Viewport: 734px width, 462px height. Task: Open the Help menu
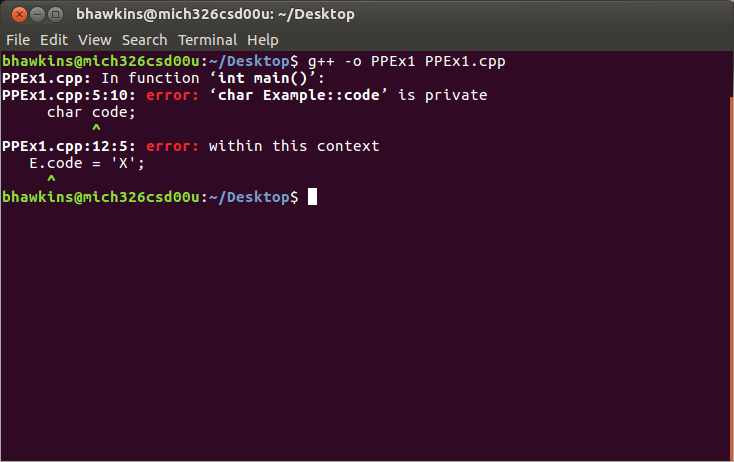click(x=263, y=40)
